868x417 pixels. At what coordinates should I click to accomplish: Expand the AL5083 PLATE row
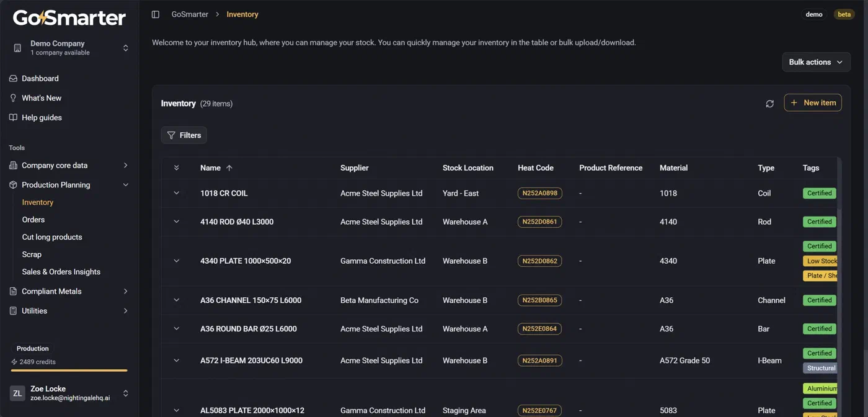pos(176,410)
